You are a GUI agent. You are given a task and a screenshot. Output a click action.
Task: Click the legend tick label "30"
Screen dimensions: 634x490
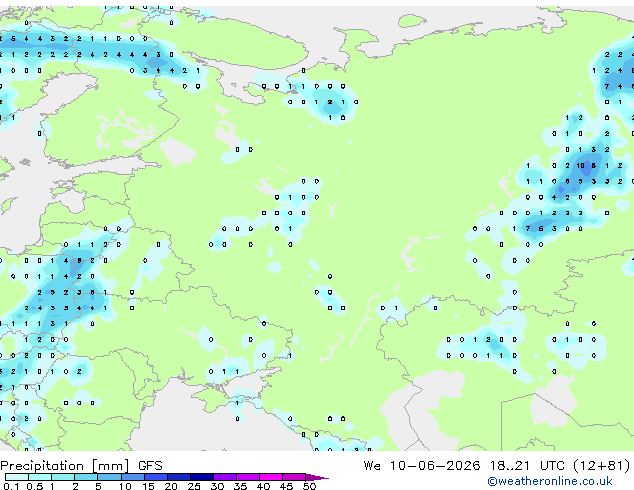tap(217, 486)
